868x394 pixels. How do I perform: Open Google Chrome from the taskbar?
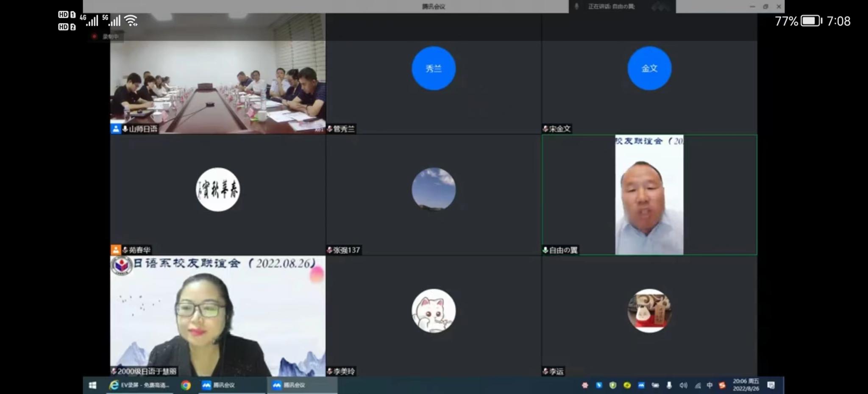coord(186,385)
